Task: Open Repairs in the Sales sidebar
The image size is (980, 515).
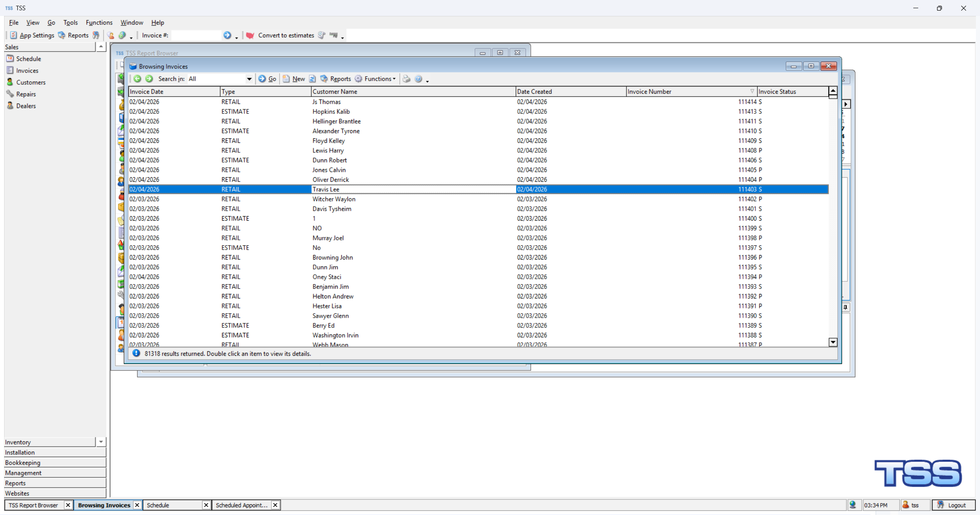Action: point(26,94)
